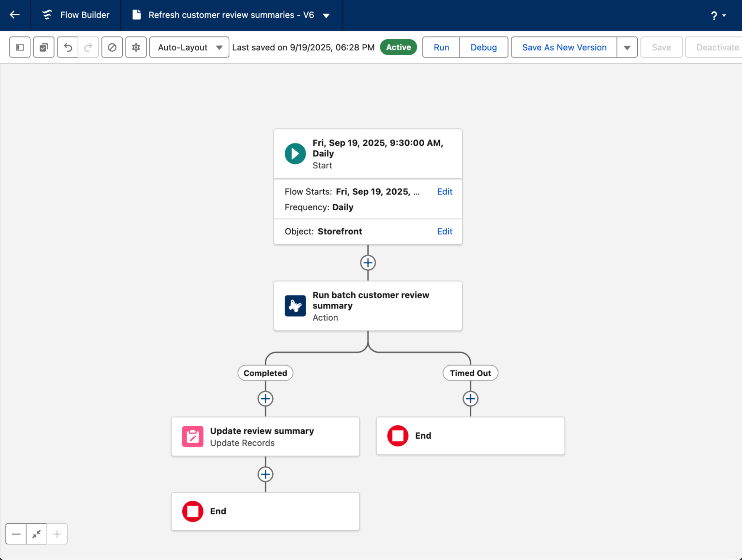Screen dimensions: 742x560
Task: Add an element below the Start node
Action: [367, 263]
